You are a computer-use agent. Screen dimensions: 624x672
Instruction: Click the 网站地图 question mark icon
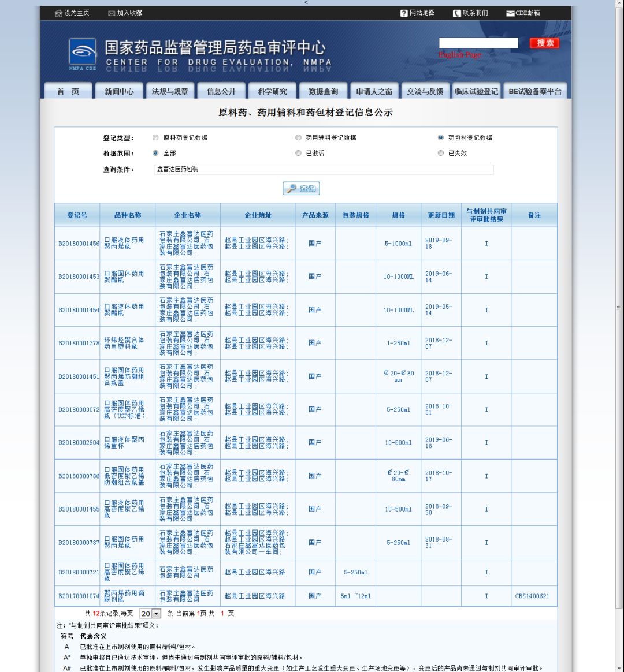404,13
